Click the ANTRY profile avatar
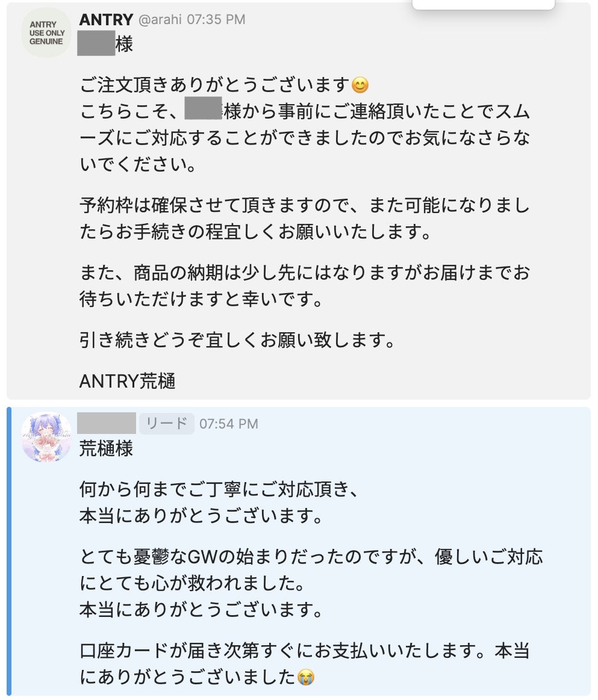This screenshot has height=700, width=598. [x=46, y=33]
